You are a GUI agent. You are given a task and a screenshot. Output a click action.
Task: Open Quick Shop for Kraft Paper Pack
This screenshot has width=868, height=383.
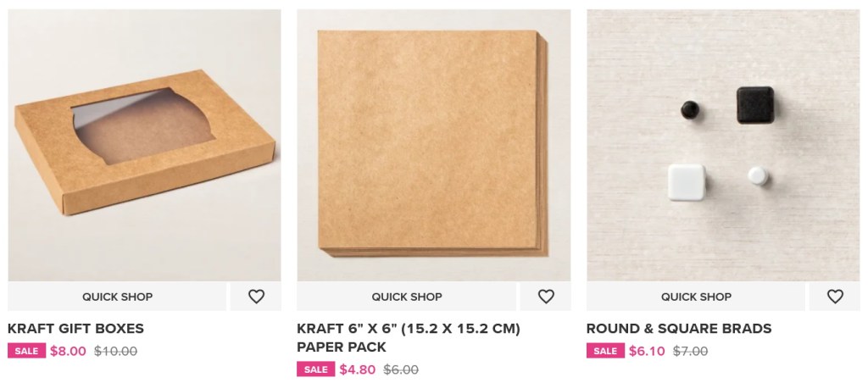point(407,297)
